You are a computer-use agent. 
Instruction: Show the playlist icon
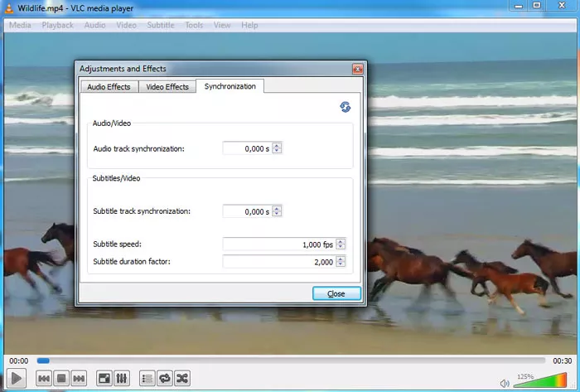tap(147, 378)
